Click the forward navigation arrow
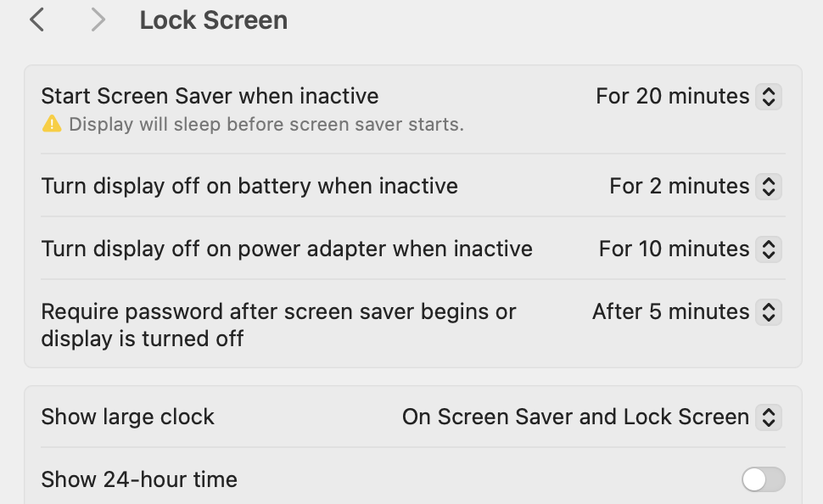The height and width of the screenshot is (504, 823). [x=96, y=19]
